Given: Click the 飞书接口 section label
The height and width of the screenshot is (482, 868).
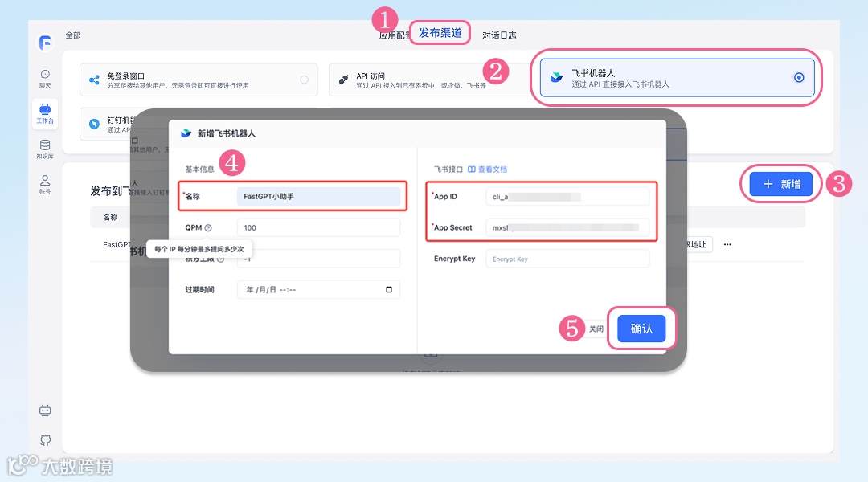Looking at the screenshot, I should 448,170.
